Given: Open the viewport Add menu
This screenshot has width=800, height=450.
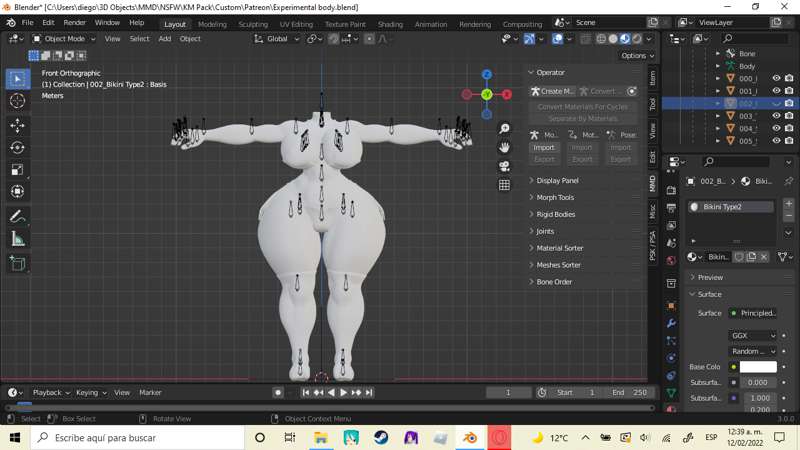Looking at the screenshot, I should [x=164, y=39].
